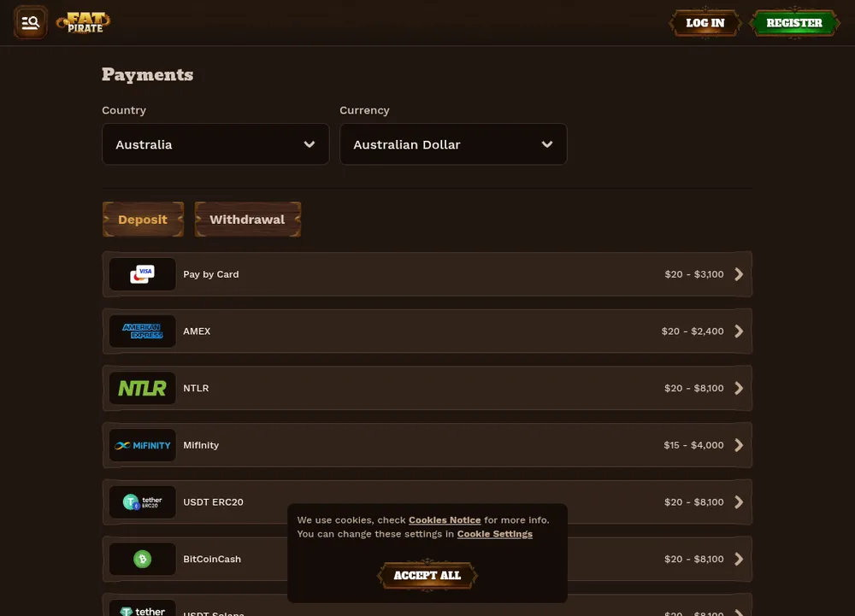Click the $20 - $3,100 limit

(x=694, y=274)
